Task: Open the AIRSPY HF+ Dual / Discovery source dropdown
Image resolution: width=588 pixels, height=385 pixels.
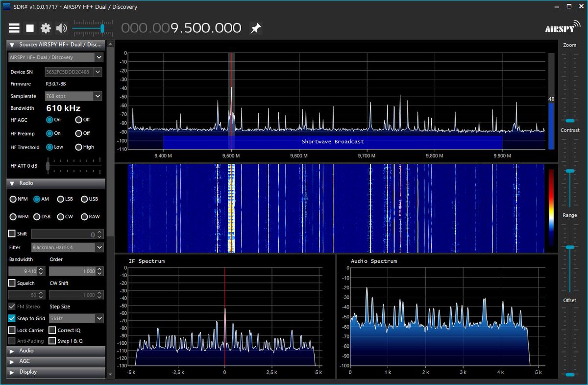Action: point(56,57)
